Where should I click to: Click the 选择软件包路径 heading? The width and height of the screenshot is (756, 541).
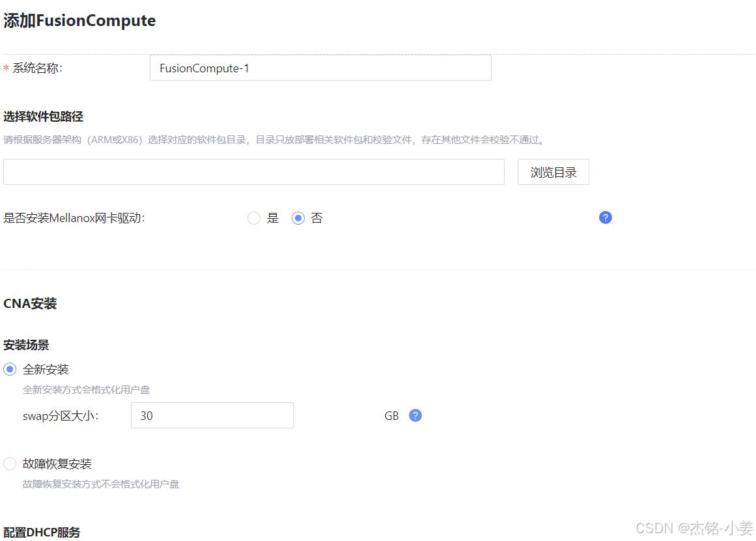click(x=44, y=116)
